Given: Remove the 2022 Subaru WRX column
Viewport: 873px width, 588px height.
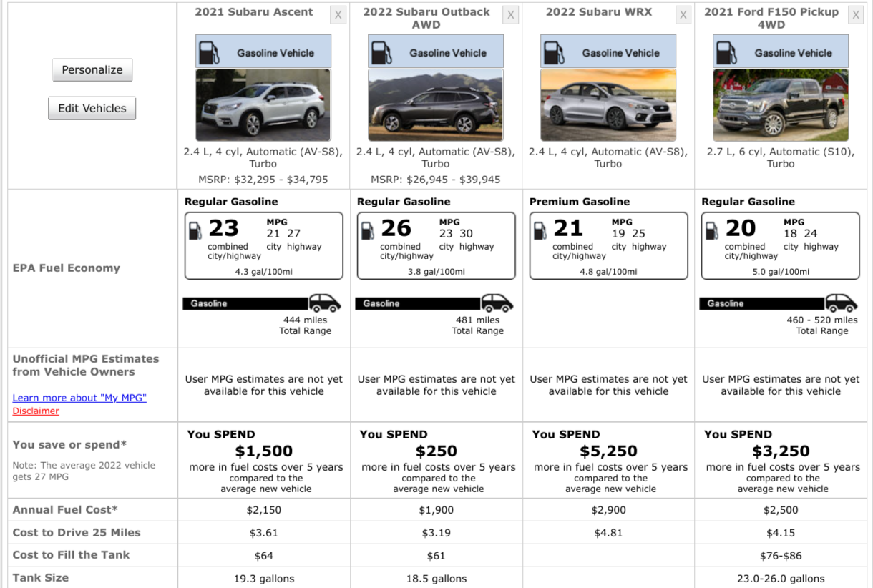Looking at the screenshot, I should (683, 15).
